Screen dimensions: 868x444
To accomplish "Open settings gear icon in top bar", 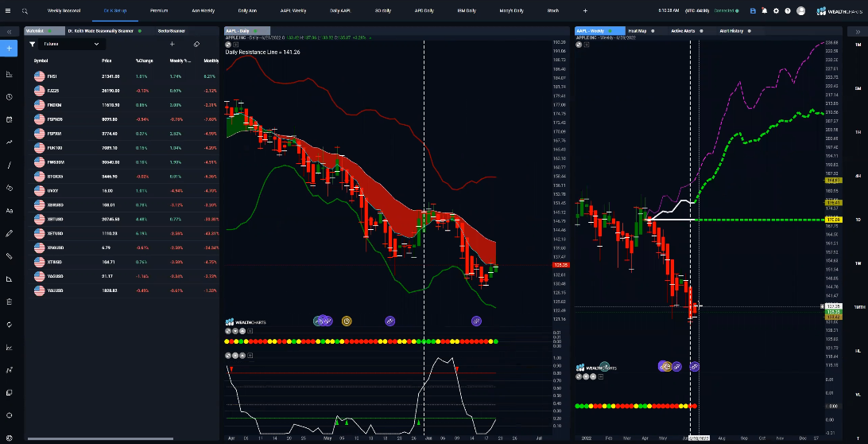I will (x=776, y=10).
